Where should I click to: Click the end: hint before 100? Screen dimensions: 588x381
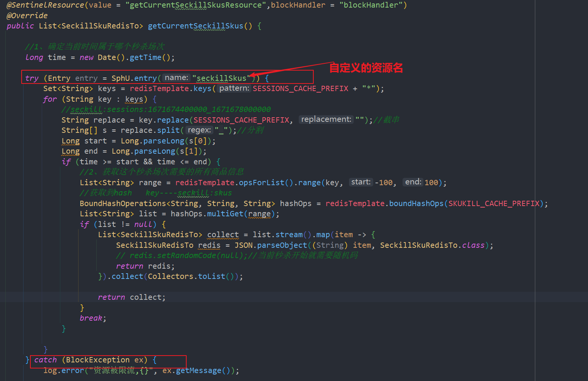(413, 182)
